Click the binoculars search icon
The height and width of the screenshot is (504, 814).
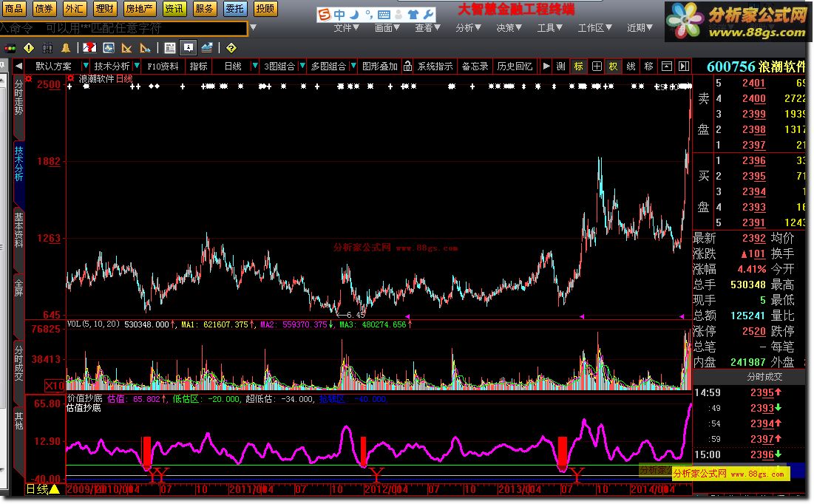point(47,48)
